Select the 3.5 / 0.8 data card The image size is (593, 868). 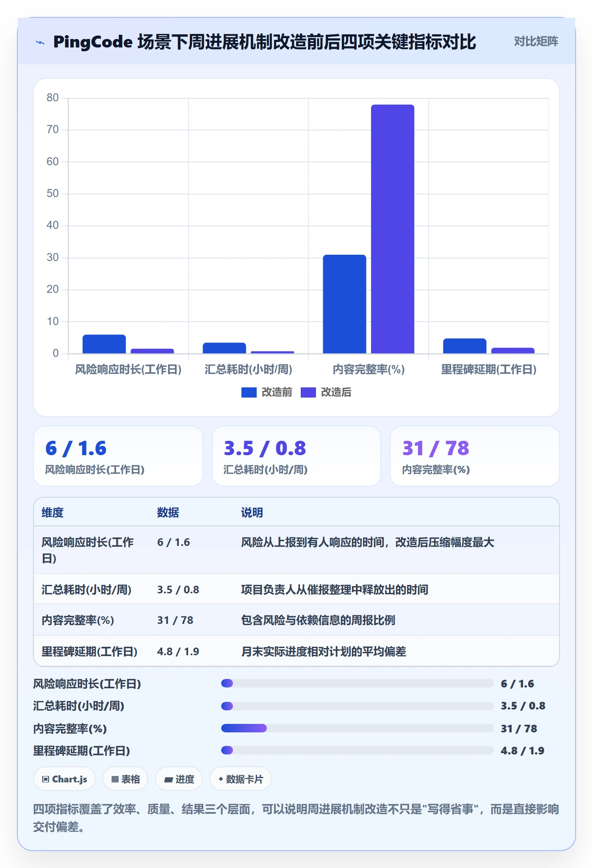296,456
